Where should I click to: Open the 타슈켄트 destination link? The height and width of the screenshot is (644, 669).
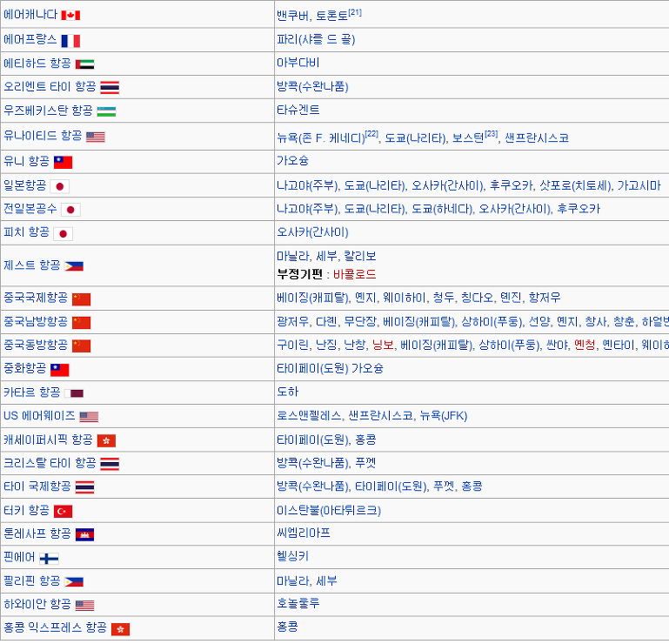tap(298, 111)
